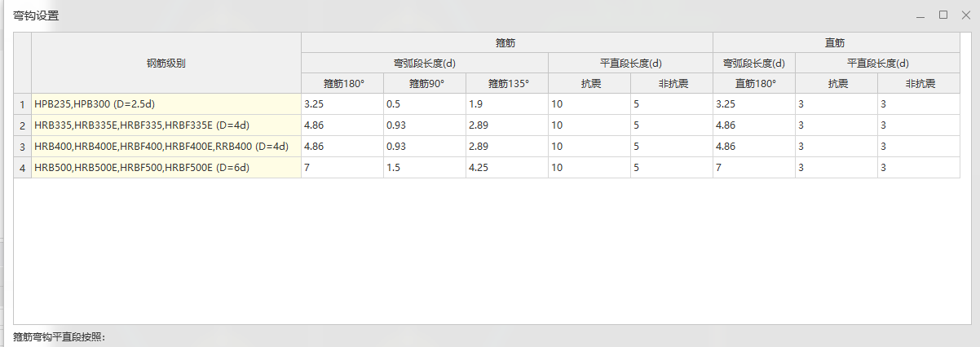The height and width of the screenshot is (347, 980).
Task: Edit HPB235 直筋 抗震 value 3
Action: [837, 104]
